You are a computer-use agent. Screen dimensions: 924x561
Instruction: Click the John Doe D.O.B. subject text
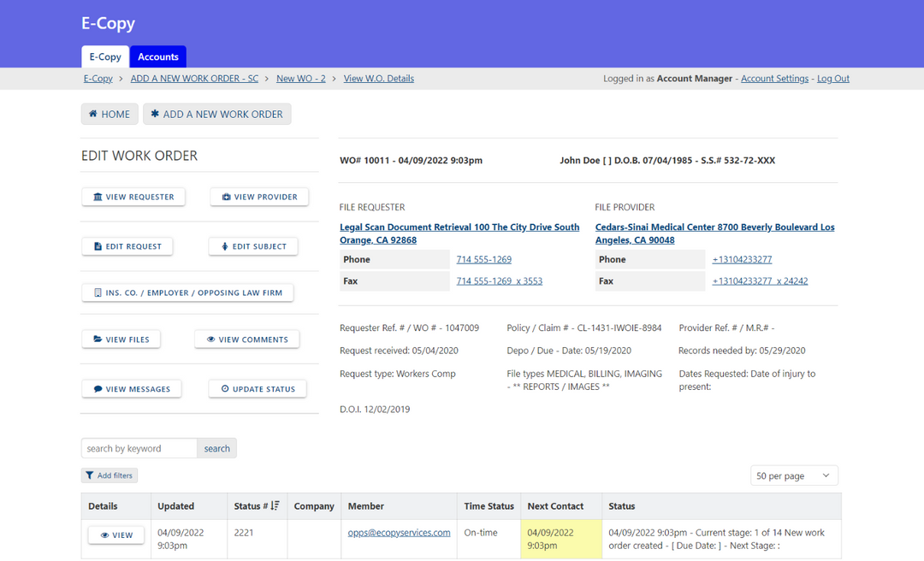[x=667, y=160]
